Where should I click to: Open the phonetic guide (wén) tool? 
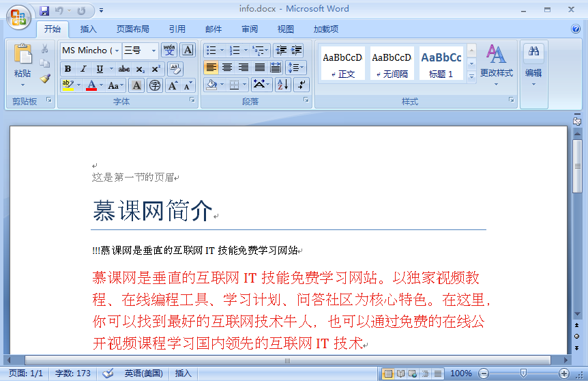point(169,50)
